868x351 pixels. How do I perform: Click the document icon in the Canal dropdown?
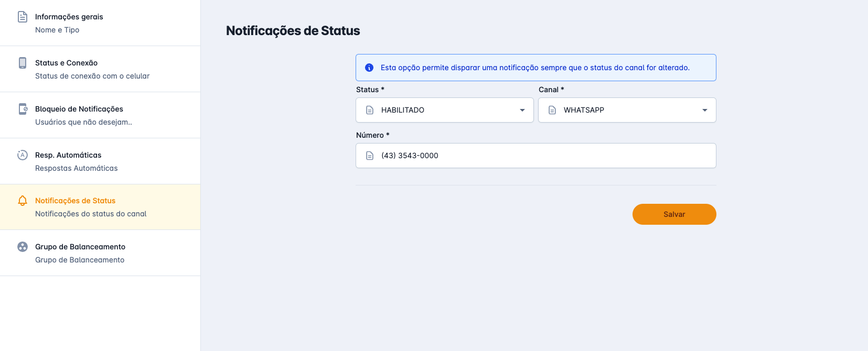pos(552,110)
